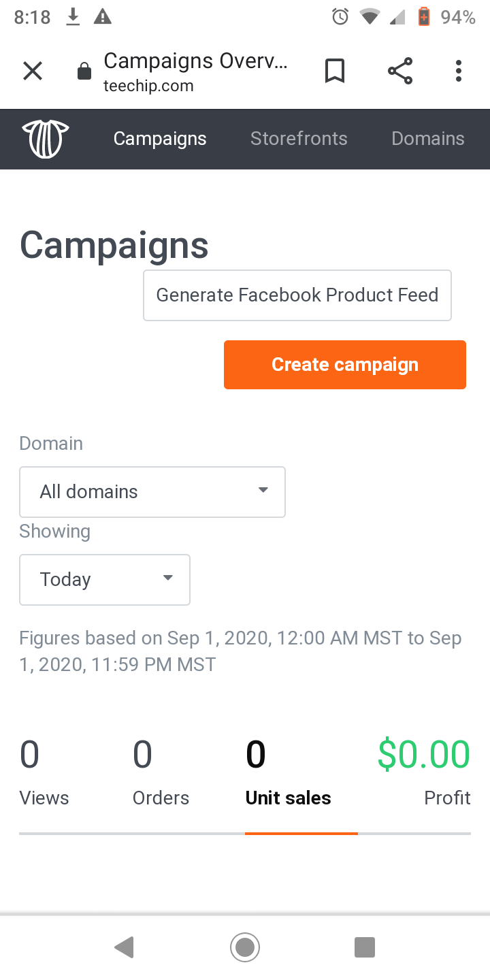The height and width of the screenshot is (980, 490).
Task: Tap the Android home button
Action: [245, 947]
